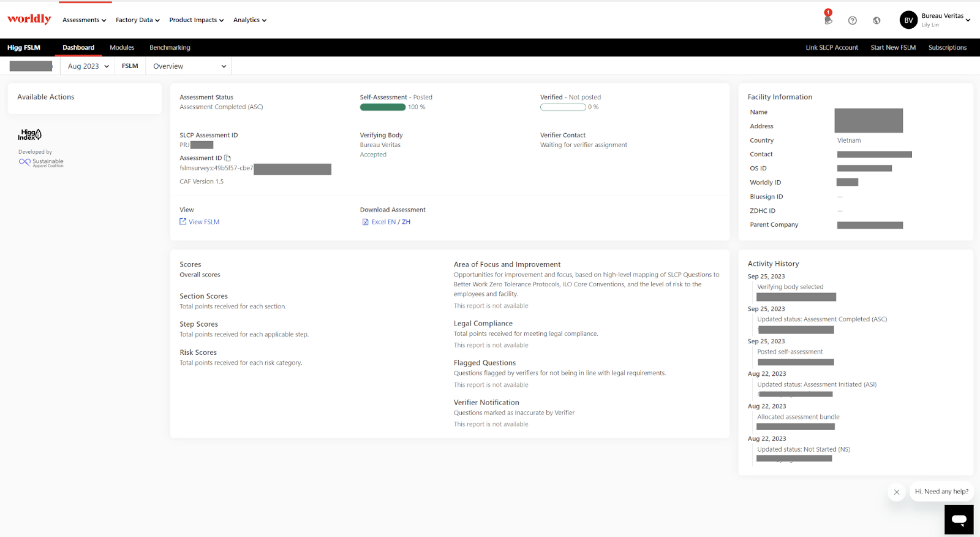Click the Available Actions panel heading
The image size is (980, 537).
click(x=46, y=97)
